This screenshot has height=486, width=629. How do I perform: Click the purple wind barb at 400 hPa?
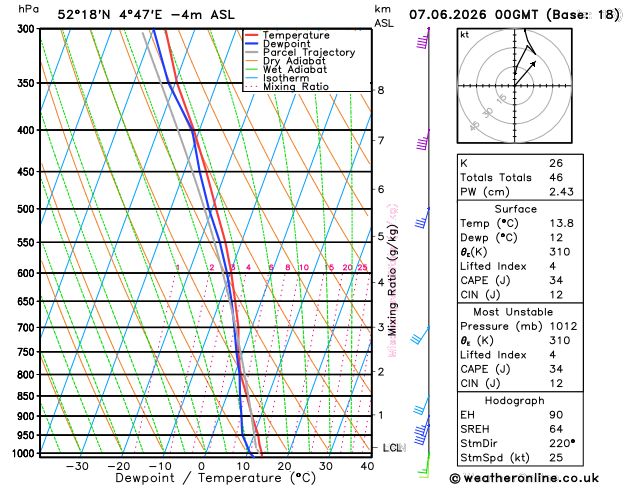pyautogui.click(x=423, y=140)
